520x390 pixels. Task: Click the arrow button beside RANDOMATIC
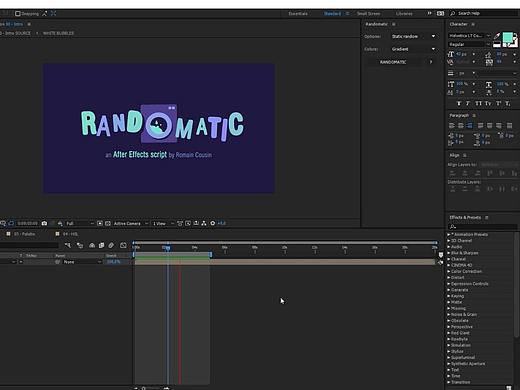click(x=431, y=62)
